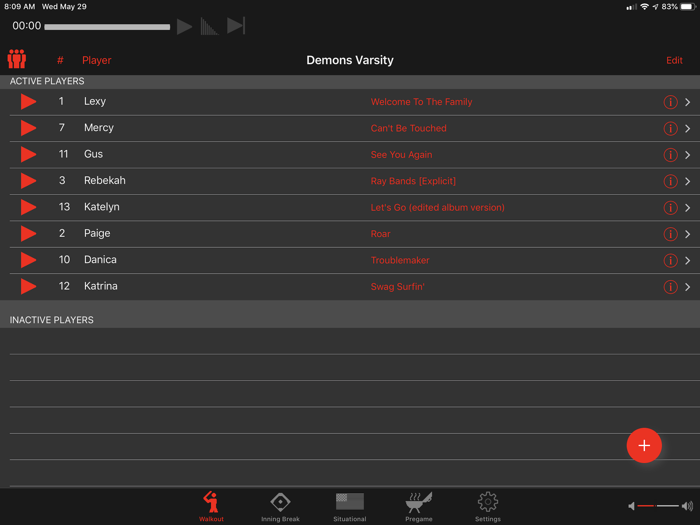
Task: Sort by the # column header
Action: click(60, 60)
